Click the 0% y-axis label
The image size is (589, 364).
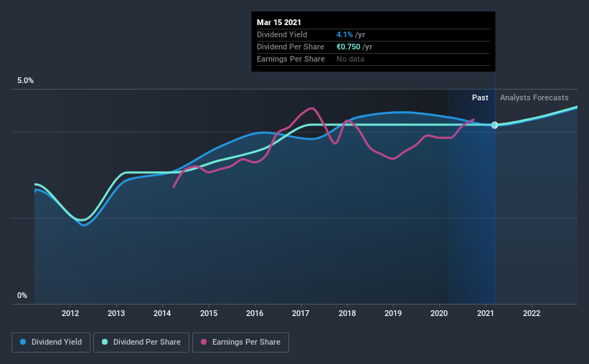click(22, 296)
